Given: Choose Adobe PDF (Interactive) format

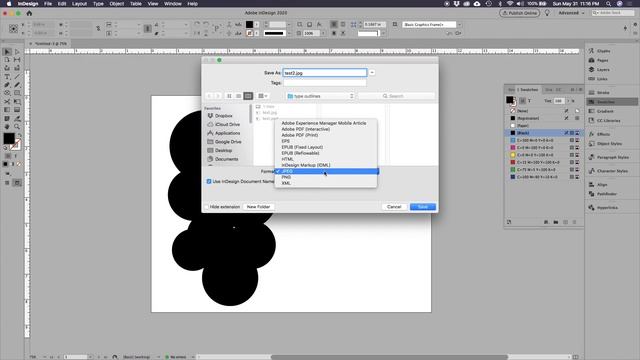Looking at the screenshot, I should point(306,129).
